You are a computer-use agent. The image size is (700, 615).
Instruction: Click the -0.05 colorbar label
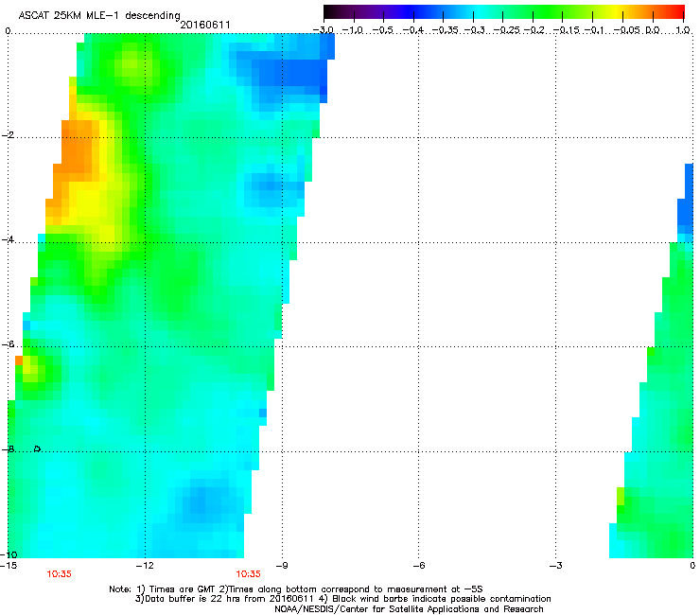point(627,30)
